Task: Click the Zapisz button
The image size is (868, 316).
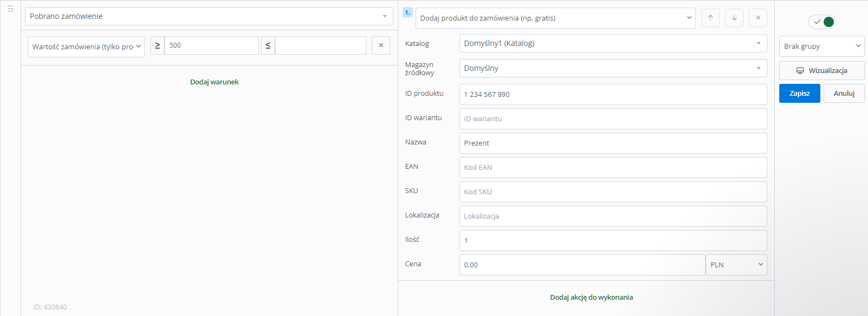Action: click(800, 93)
